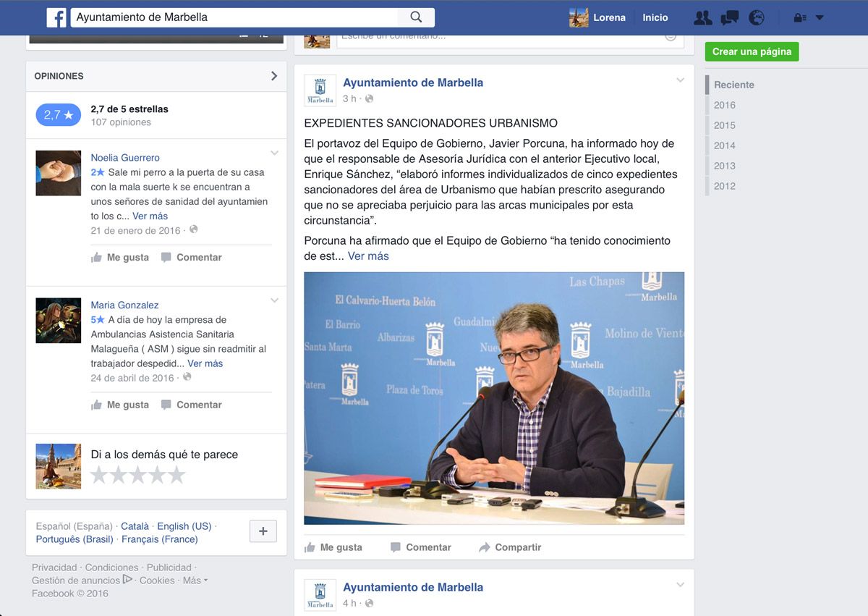Click the Crear una página button
868x616 pixels.
point(752,51)
